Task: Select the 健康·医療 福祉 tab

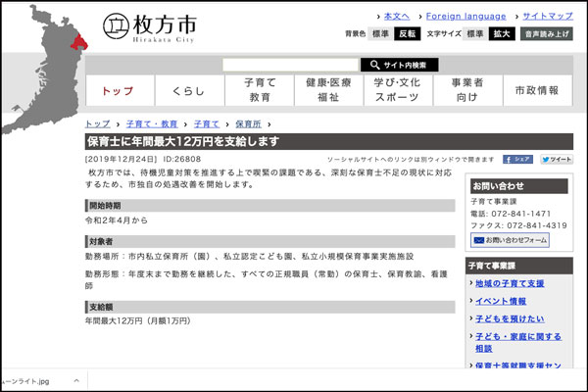Action: 328,91
